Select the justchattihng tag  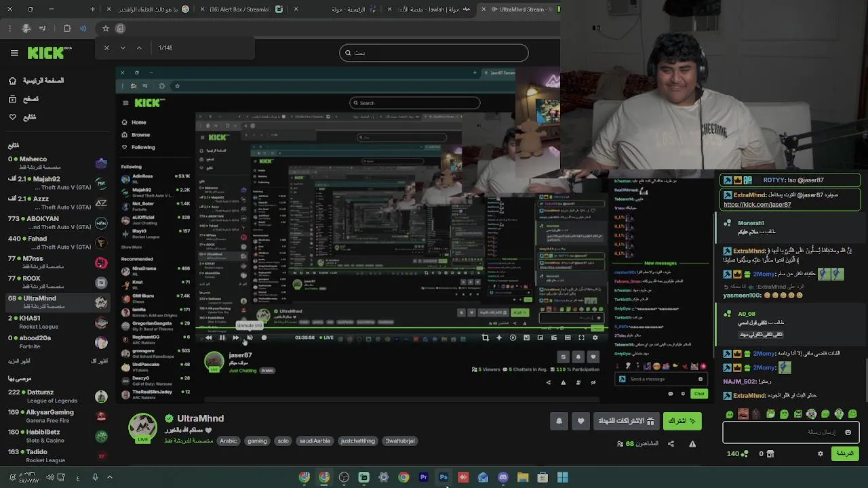357,441
